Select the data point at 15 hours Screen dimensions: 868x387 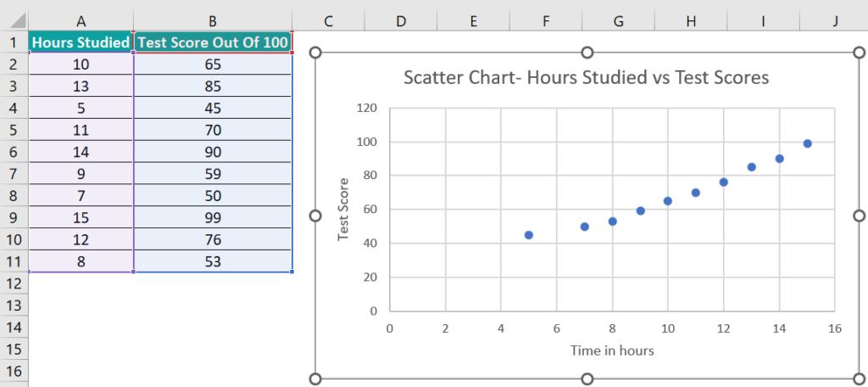click(x=807, y=143)
